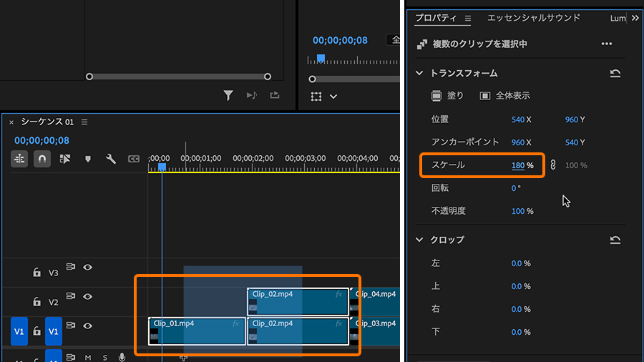This screenshot has width=644, height=362.
Task: Click source monitor zoom scroll bar
Action: tap(178, 77)
